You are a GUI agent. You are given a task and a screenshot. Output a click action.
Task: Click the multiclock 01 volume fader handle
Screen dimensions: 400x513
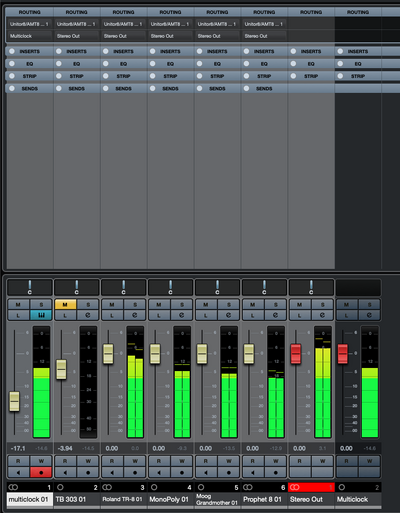tap(14, 401)
